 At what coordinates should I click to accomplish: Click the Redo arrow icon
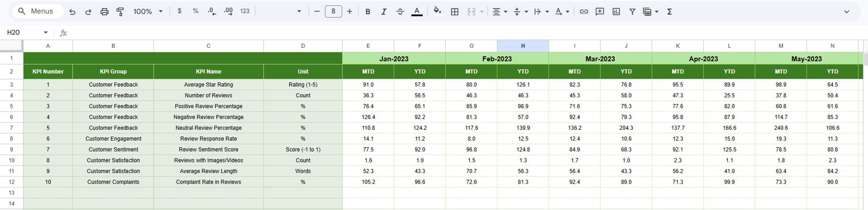88,11
